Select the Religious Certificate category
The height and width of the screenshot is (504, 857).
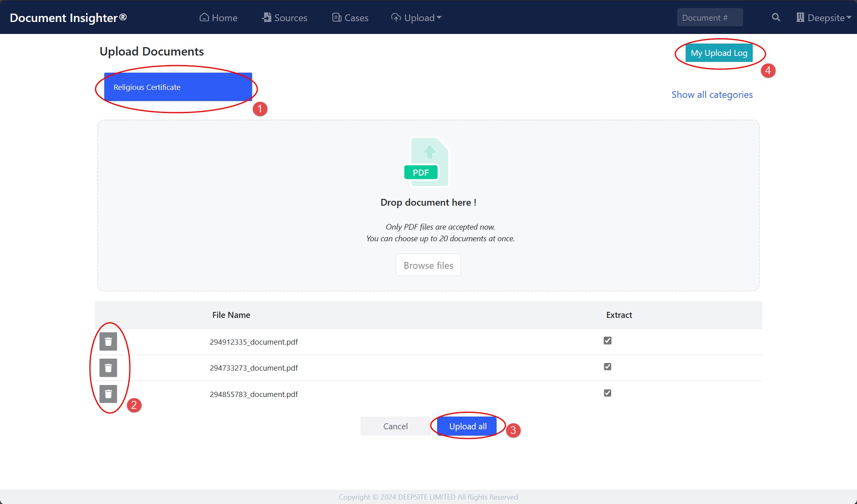click(178, 87)
